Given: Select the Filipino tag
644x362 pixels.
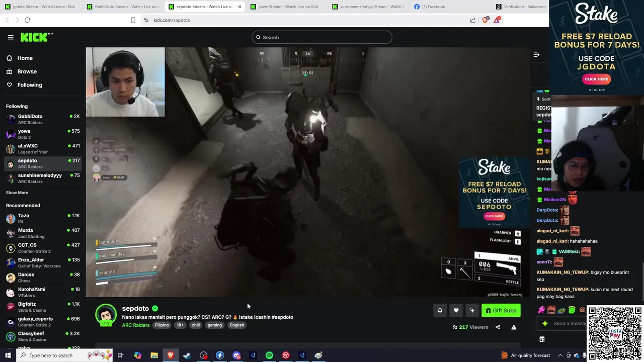Looking at the screenshot, I should tap(162, 325).
